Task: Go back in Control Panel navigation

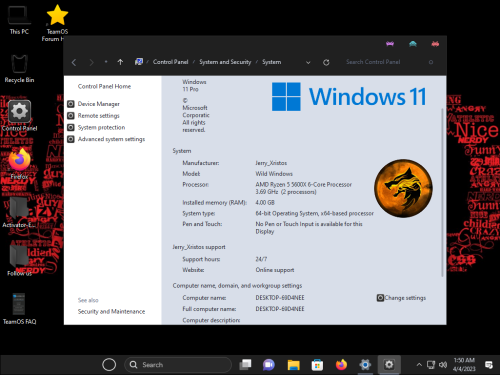Action: point(74,62)
